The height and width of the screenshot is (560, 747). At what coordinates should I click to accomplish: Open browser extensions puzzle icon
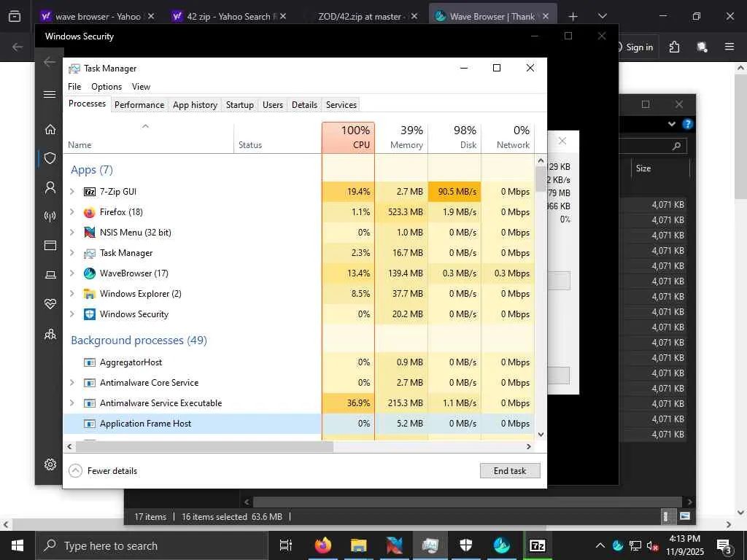674,47
